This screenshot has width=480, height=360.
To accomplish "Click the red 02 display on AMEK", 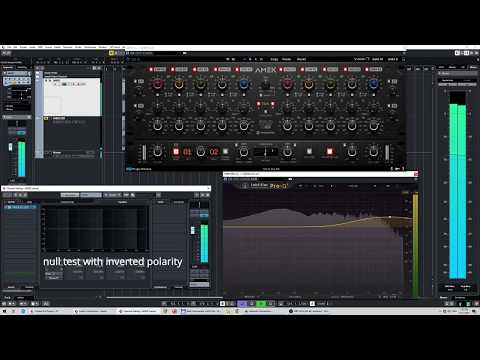I will click(214, 152).
